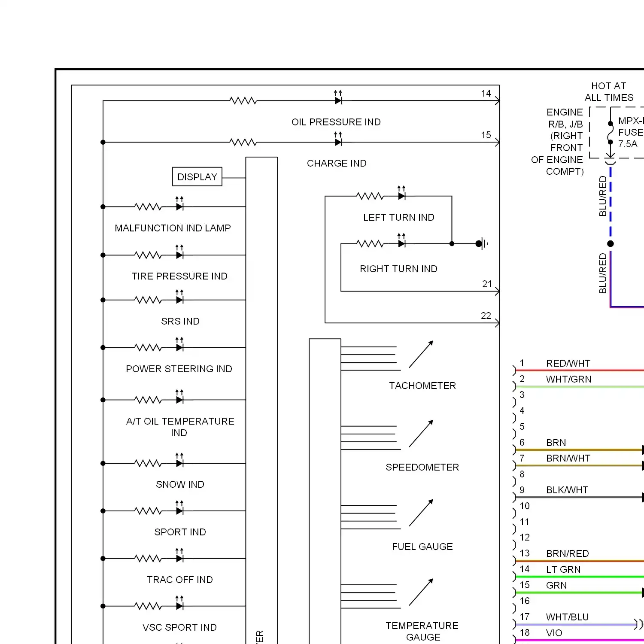Select pin 18 VIO wire label

554,633
